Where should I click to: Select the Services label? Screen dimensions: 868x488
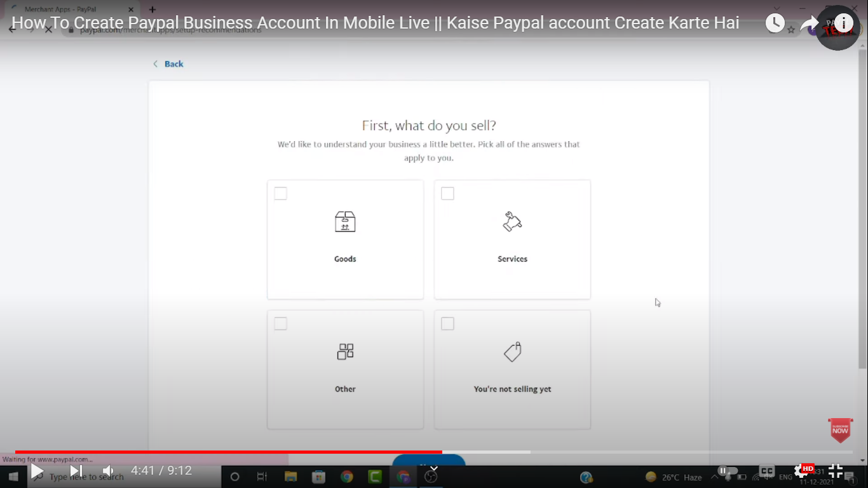pos(512,259)
